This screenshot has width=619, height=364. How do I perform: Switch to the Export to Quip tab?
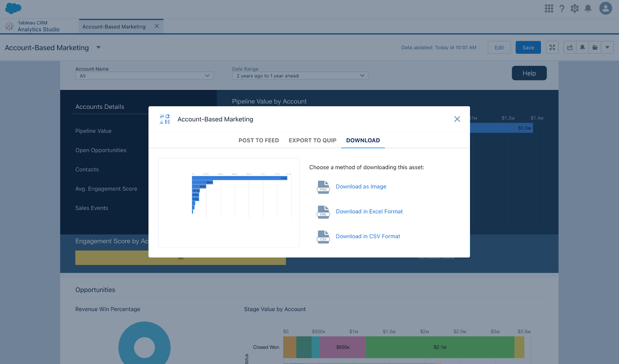click(x=313, y=140)
